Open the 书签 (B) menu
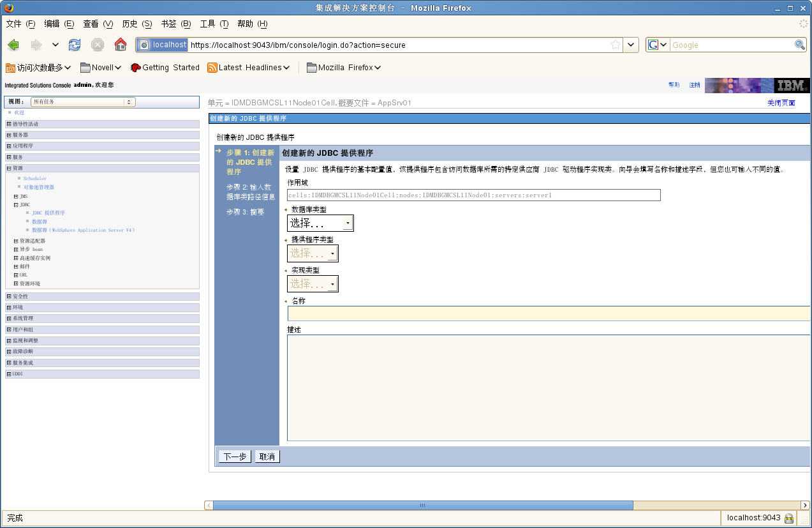The height and width of the screenshot is (528, 812). coord(175,24)
